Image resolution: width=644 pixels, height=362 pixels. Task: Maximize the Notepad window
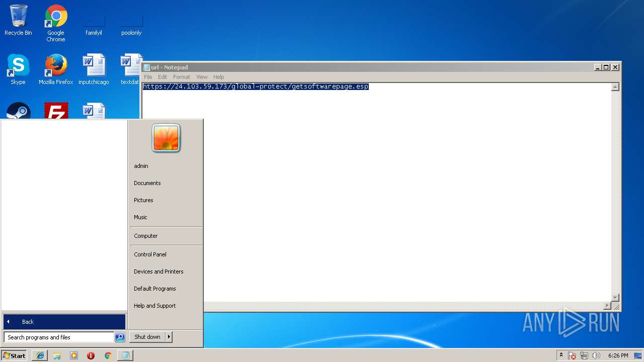[606, 67]
